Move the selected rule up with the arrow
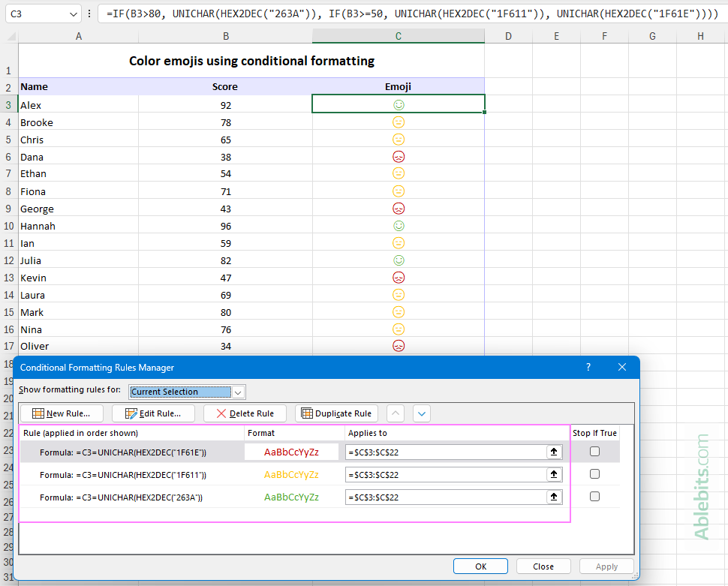 [394, 413]
